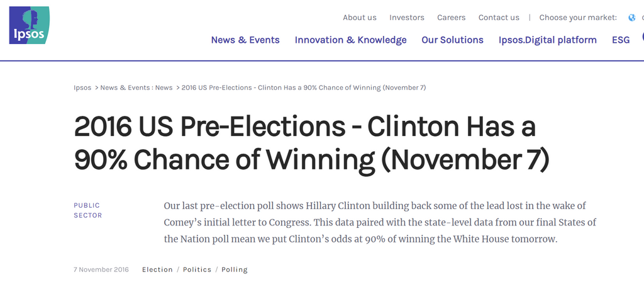Open the News & Events menu

(x=245, y=40)
